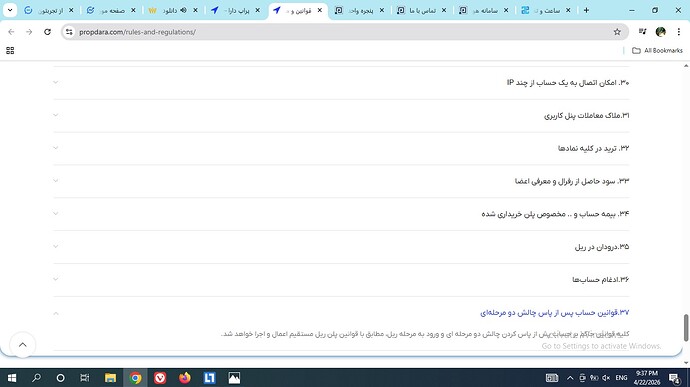Open Photos app from taskbar
The width and height of the screenshot is (690, 387).
click(234, 378)
